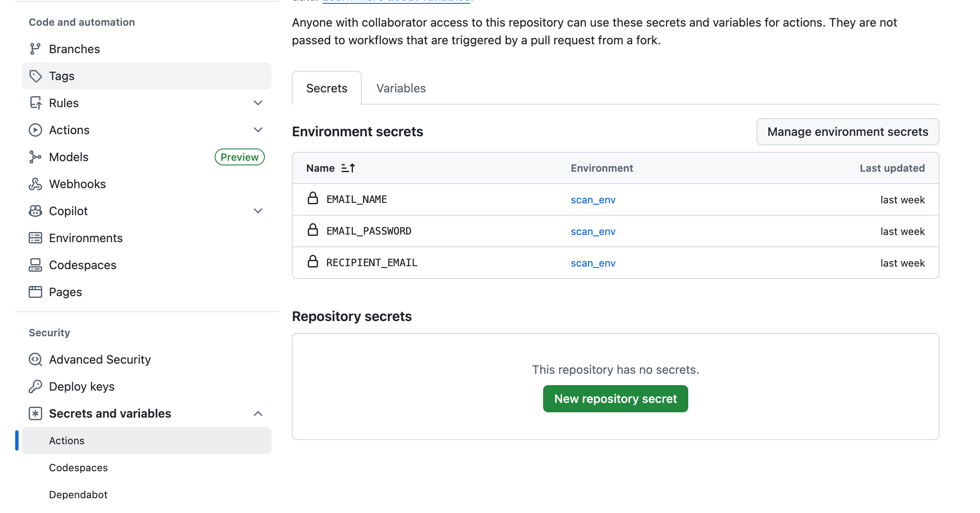Image resolution: width=980 pixels, height=513 pixels.
Task: Select the Secrets tab
Action: tap(326, 88)
